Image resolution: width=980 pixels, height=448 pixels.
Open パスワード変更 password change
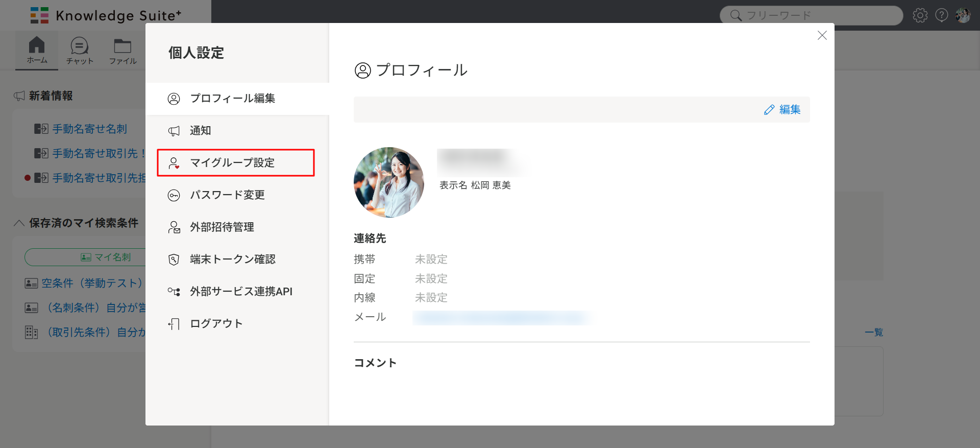(227, 195)
